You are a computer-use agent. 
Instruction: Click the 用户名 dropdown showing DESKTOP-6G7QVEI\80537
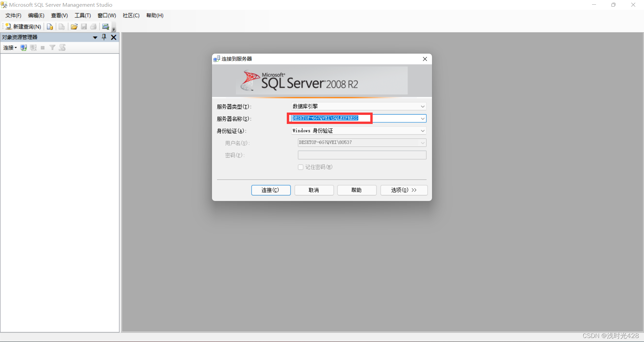(362, 143)
